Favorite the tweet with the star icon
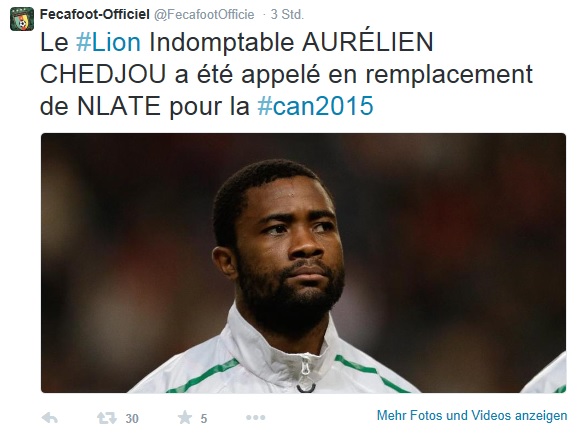Screen dimensions: 581x434 pyautogui.click(x=185, y=418)
